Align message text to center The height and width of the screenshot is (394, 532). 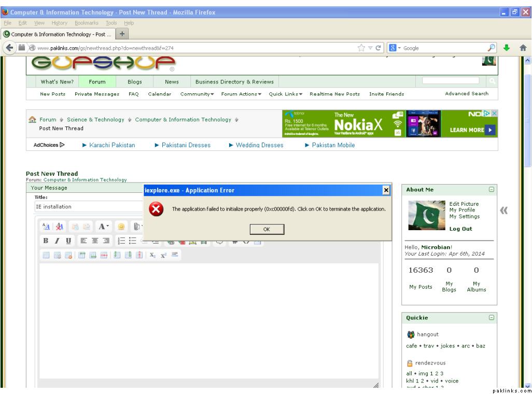tap(95, 241)
